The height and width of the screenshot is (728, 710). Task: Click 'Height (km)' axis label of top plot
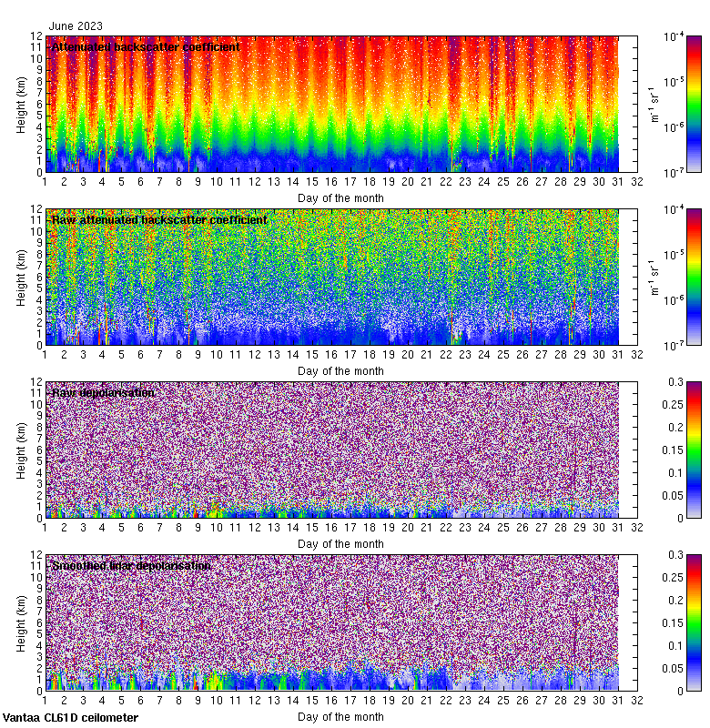click(21, 105)
